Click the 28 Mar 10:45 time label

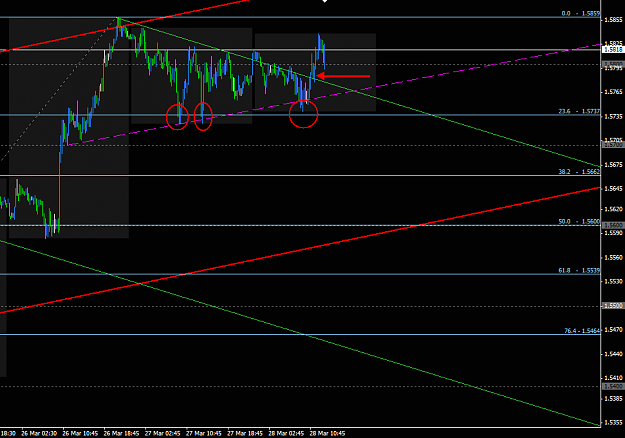click(327, 433)
